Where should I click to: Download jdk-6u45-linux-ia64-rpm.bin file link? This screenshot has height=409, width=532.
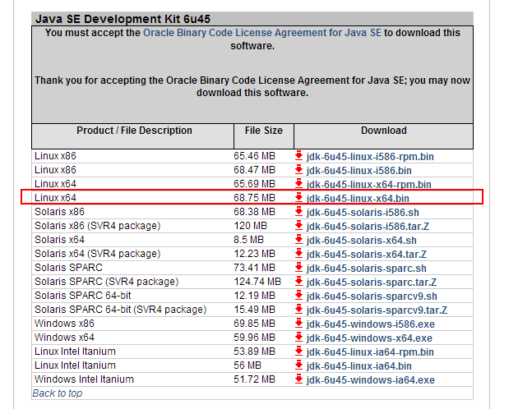coord(370,352)
